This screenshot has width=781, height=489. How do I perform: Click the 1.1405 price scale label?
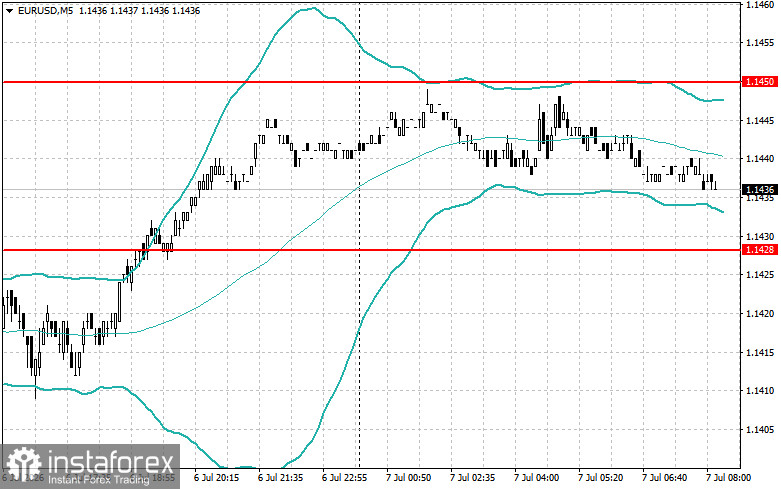(759, 429)
